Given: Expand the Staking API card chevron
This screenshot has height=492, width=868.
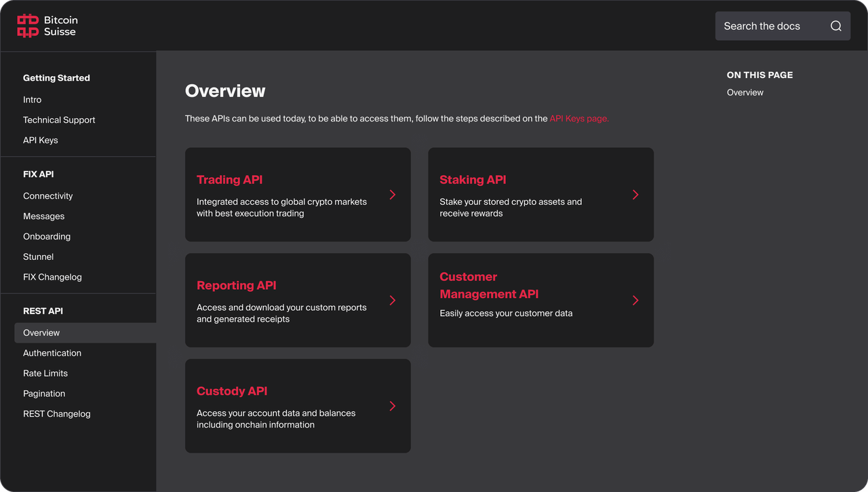Looking at the screenshot, I should [x=635, y=194].
